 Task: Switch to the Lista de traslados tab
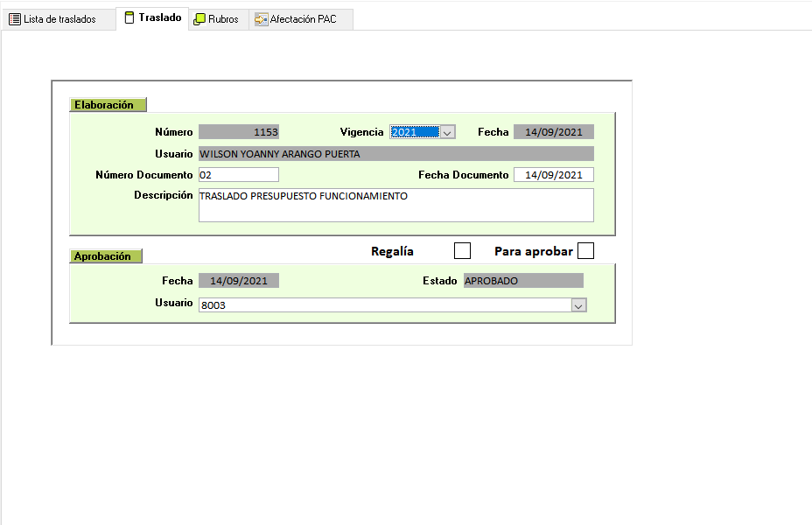pos(59,19)
